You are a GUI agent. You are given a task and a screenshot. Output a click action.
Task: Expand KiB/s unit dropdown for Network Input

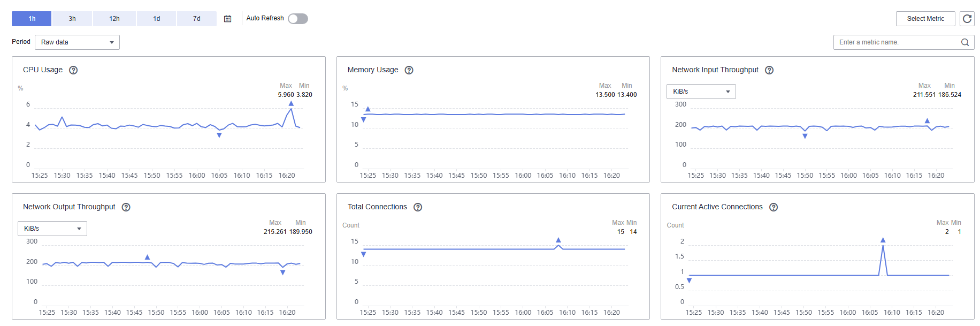701,92
